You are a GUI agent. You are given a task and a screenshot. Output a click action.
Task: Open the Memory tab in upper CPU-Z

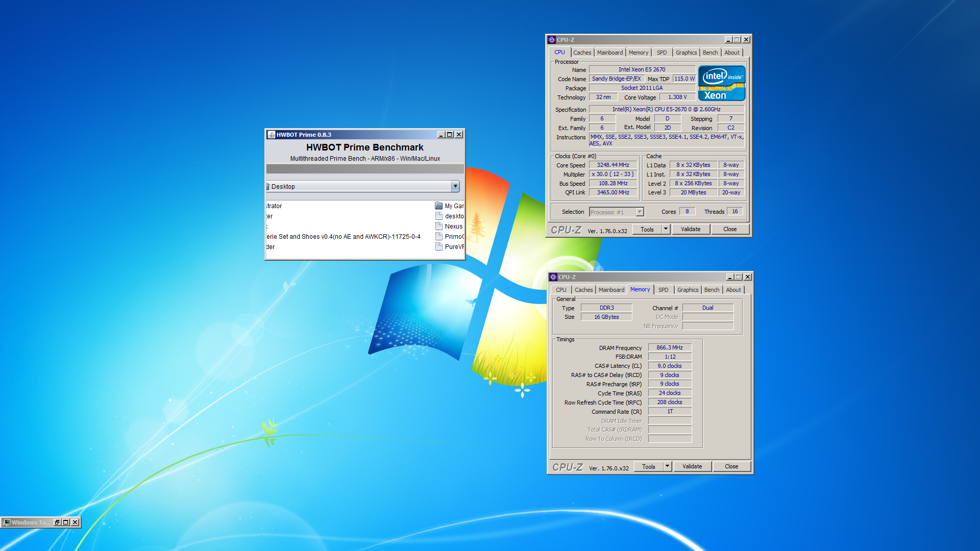point(639,53)
